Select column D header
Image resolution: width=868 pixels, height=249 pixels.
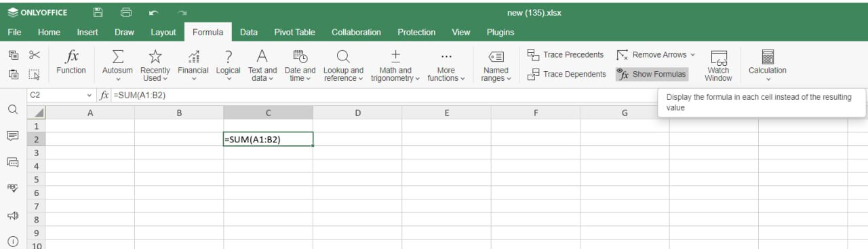(x=357, y=113)
